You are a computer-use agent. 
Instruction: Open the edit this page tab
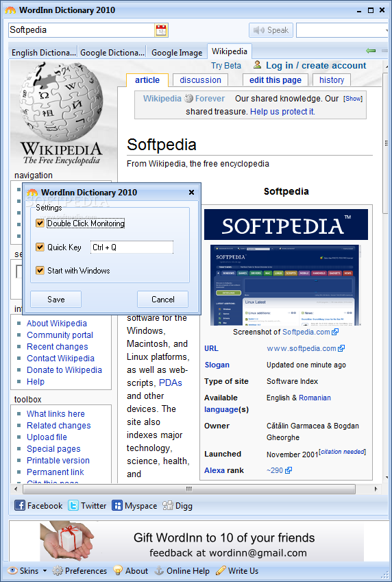[275, 80]
